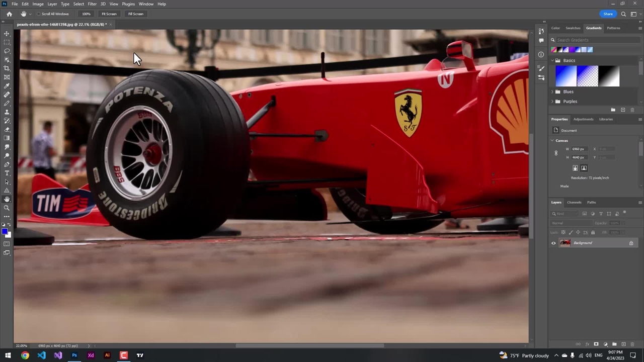Open the Select menu
Screen dimensions: 644x362
tap(78, 4)
